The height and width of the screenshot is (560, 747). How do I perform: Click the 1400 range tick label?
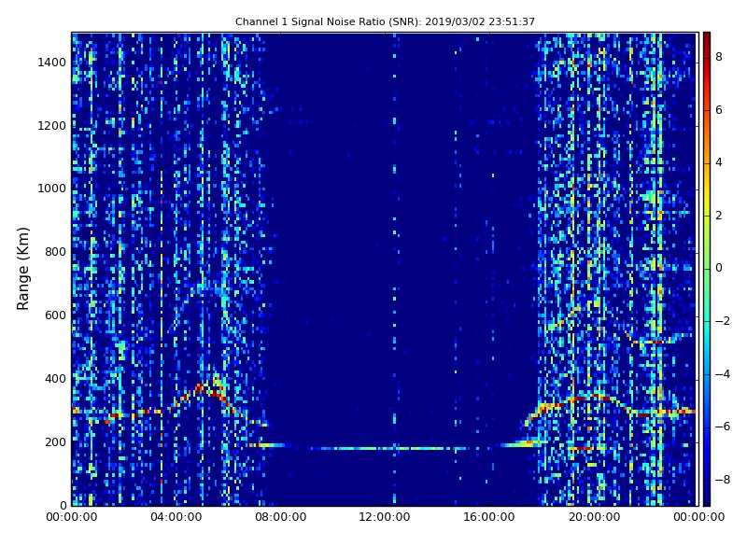(52, 63)
